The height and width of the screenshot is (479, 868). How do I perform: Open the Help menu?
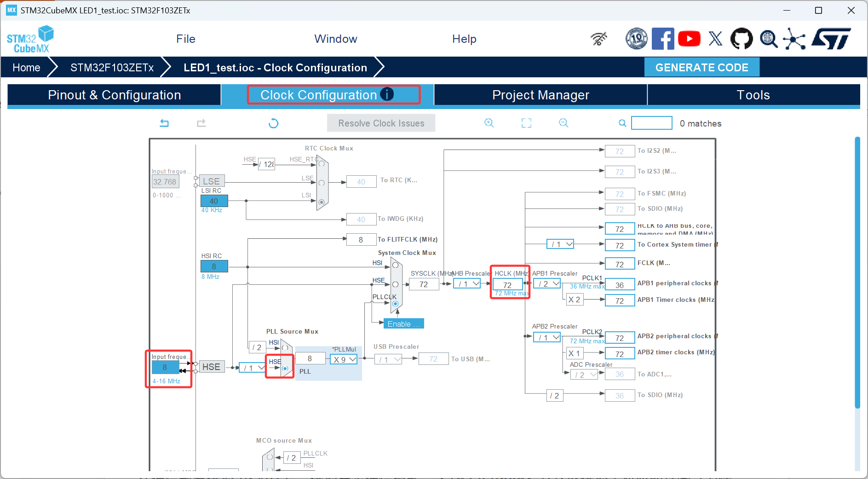point(464,39)
